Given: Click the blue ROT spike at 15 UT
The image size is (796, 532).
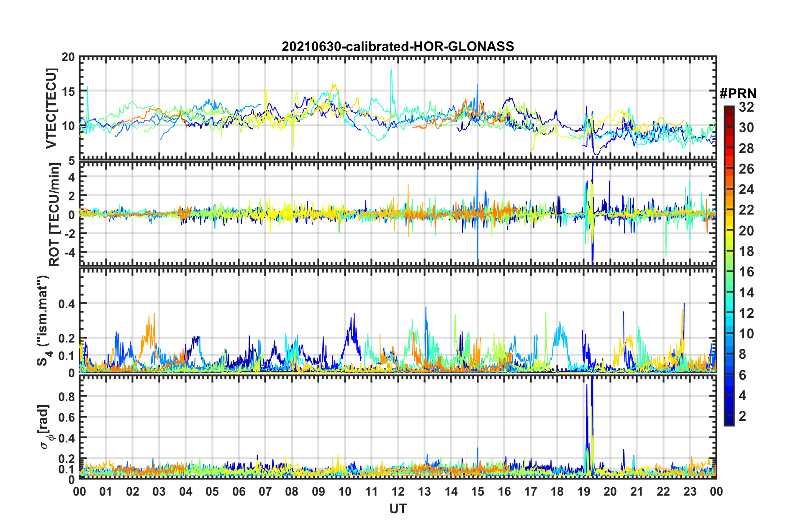Looking at the screenshot, I should [x=477, y=213].
